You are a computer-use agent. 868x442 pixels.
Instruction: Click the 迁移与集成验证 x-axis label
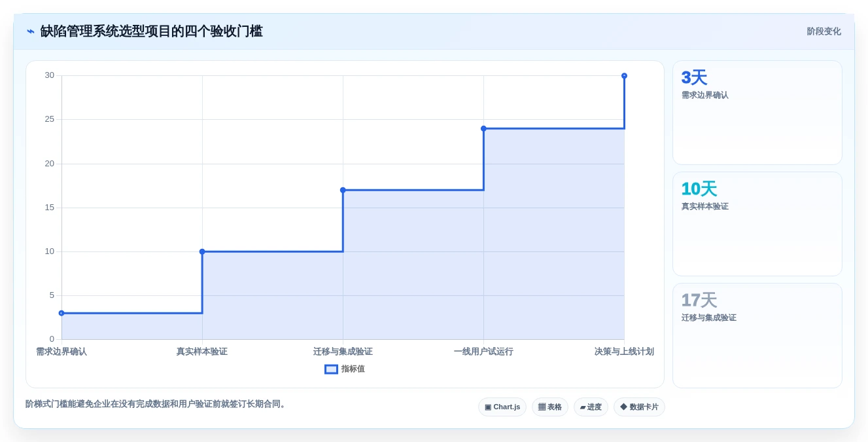point(343,352)
